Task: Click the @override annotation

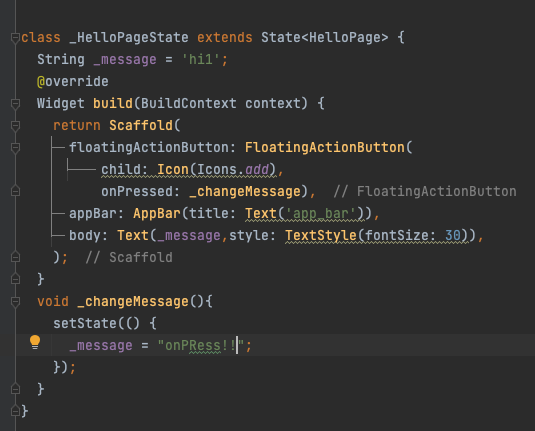Action: pos(73,82)
